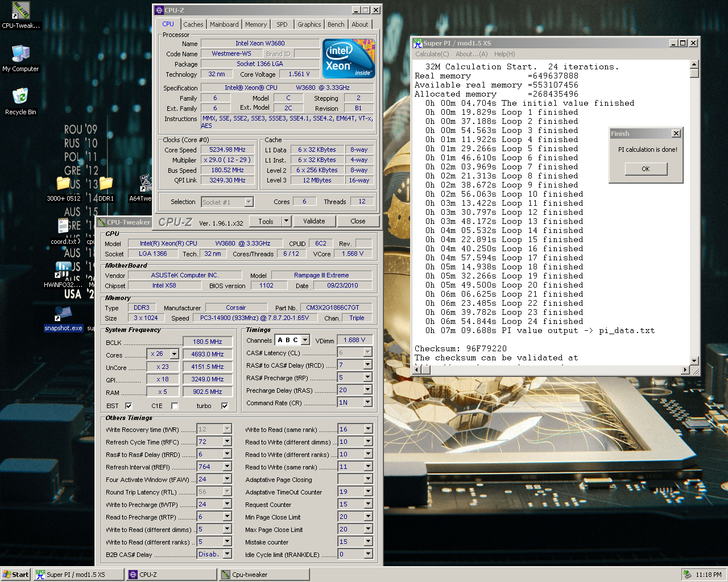Open the Four Activate Window dropdown
The image size is (728, 582).
point(227,479)
